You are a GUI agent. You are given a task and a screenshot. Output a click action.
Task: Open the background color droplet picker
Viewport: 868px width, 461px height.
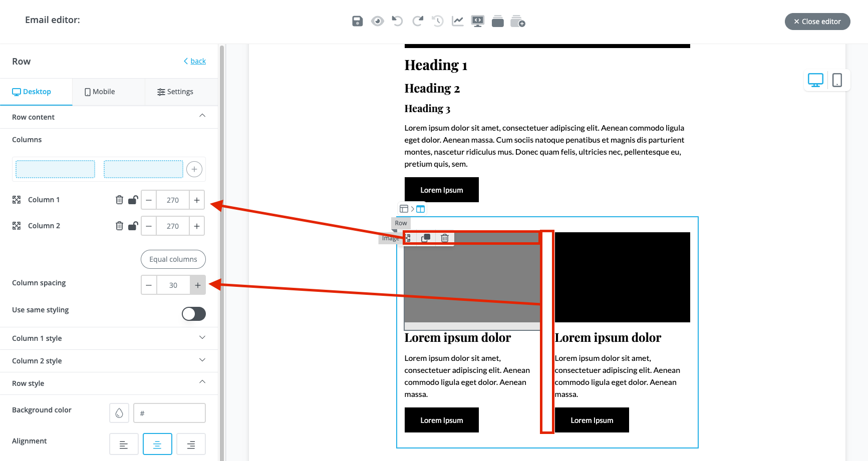(x=119, y=413)
